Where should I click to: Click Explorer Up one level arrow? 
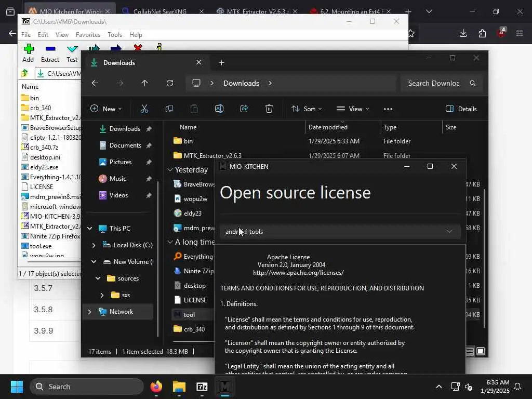click(145, 83)
